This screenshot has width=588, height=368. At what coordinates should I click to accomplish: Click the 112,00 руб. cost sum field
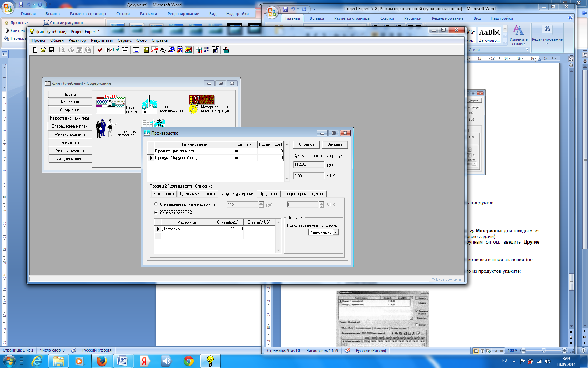pyautogui.click(x=309, y=164)
